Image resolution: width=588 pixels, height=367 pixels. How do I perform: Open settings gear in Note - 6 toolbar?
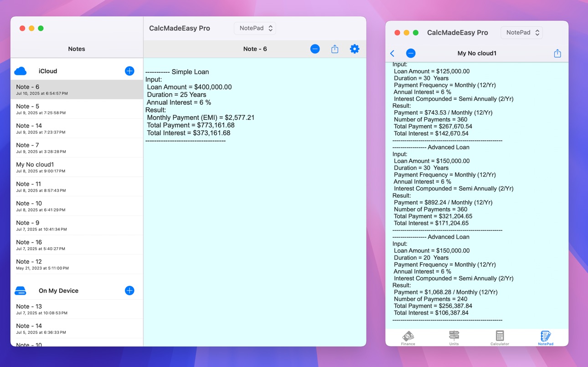click(x=355, y=49)
